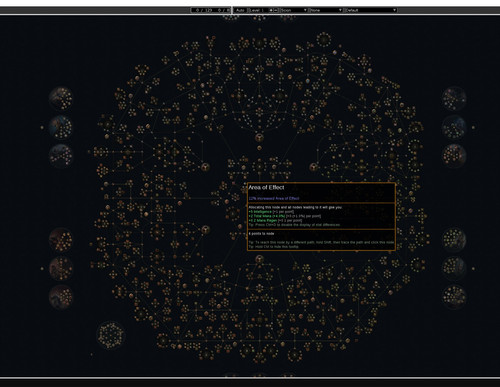The height and width of the screenshot is (387, 500).
Task: Open the Scion class dropdown
Action: 294,10
